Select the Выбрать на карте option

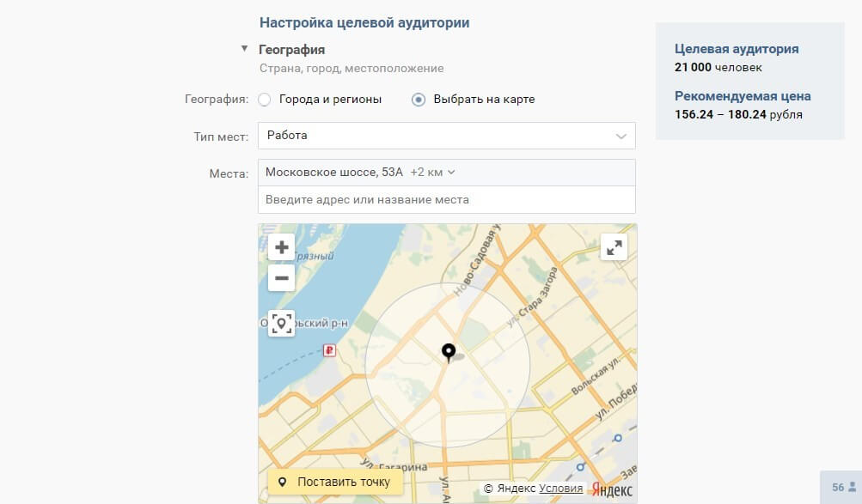[x=419, y=100]
